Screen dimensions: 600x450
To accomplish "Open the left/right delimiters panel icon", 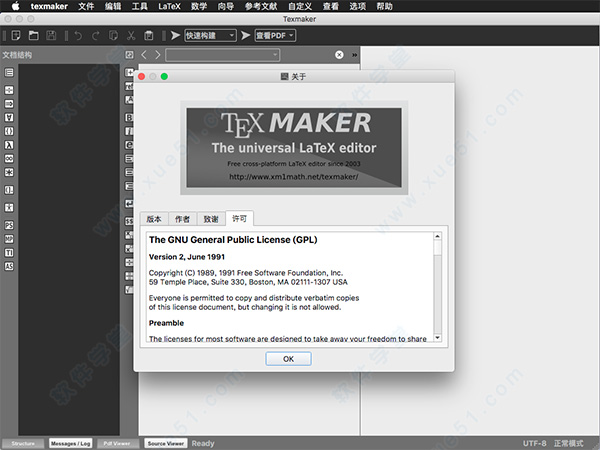I will (x=9, y=190).
